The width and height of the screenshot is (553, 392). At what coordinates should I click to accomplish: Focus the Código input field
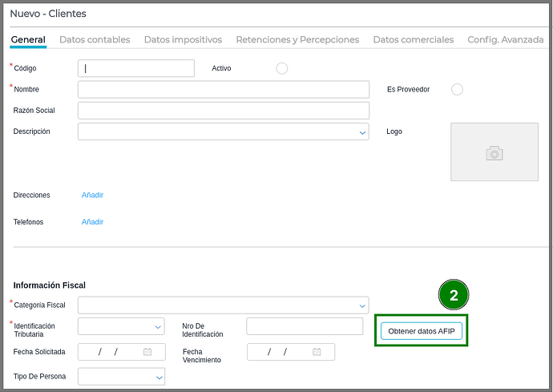point(136,69)
